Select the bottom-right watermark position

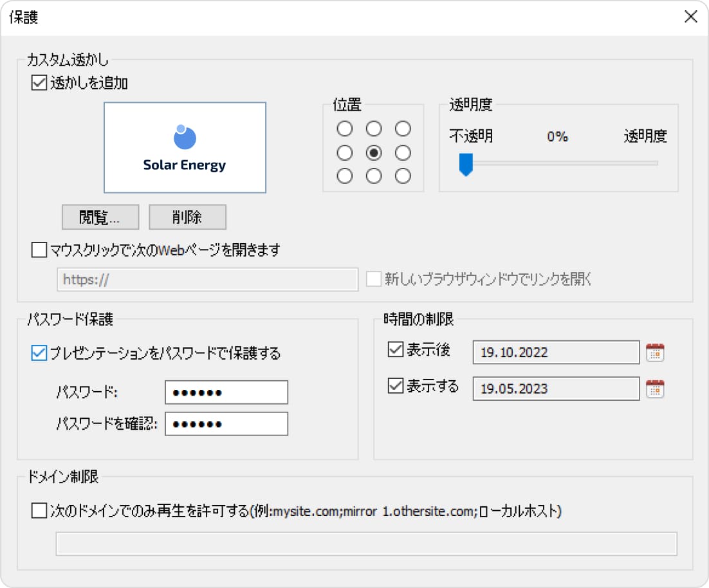(403, 176)
